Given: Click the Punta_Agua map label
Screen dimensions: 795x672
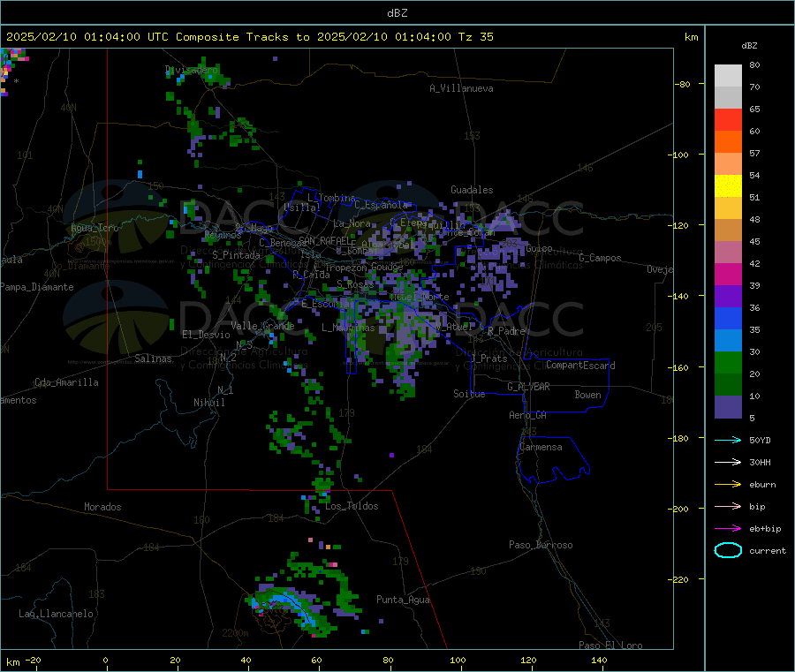Looking at the screenshot, I should click(x=403, y=600).
